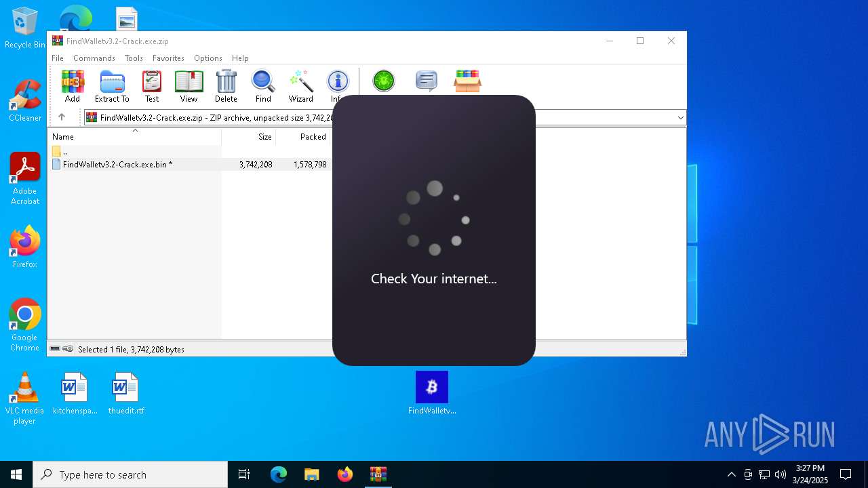Open CCleaner desktop shortcut
868x488 pixels.
pos(25,101)
